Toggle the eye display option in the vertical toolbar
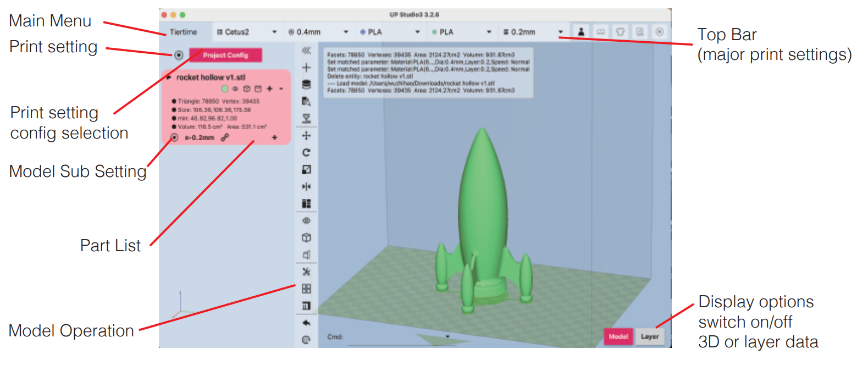Viewport: 868px width, 371px height. click(x=306, y=221)
